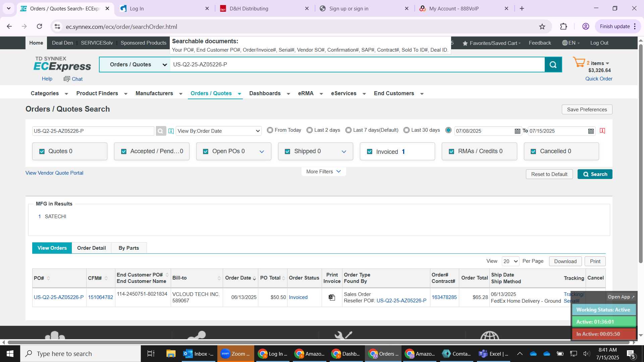The image size is (644, 362).
Task: Toggle the Cancelled checkbox
Action: (x=533, y=152)
